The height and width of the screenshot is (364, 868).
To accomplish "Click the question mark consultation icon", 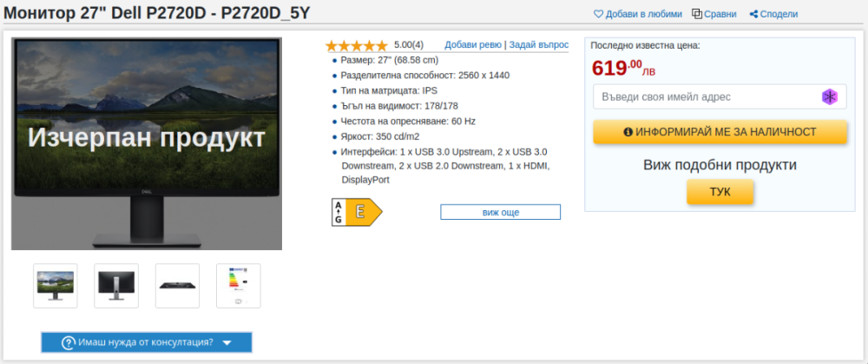I will pyautogui.click(x=69, y=342).
